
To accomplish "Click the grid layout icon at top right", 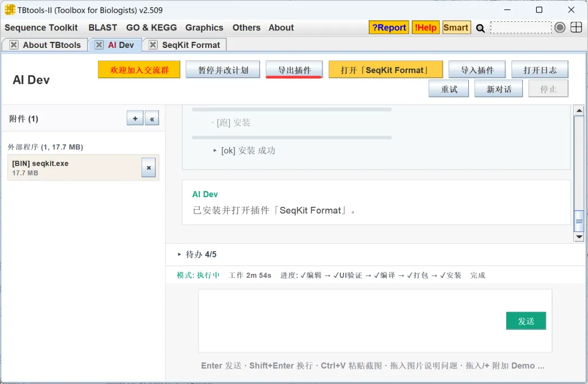I will point(576,27).
